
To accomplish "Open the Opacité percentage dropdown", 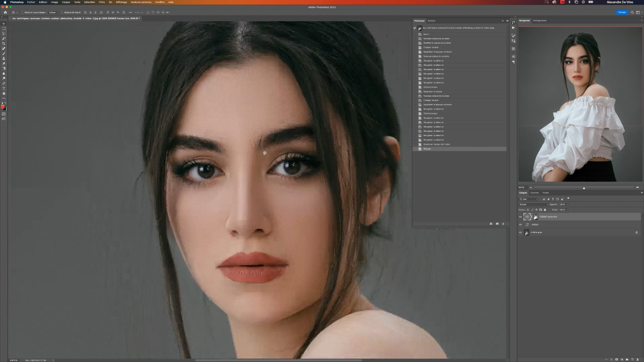I will [567, 204].
